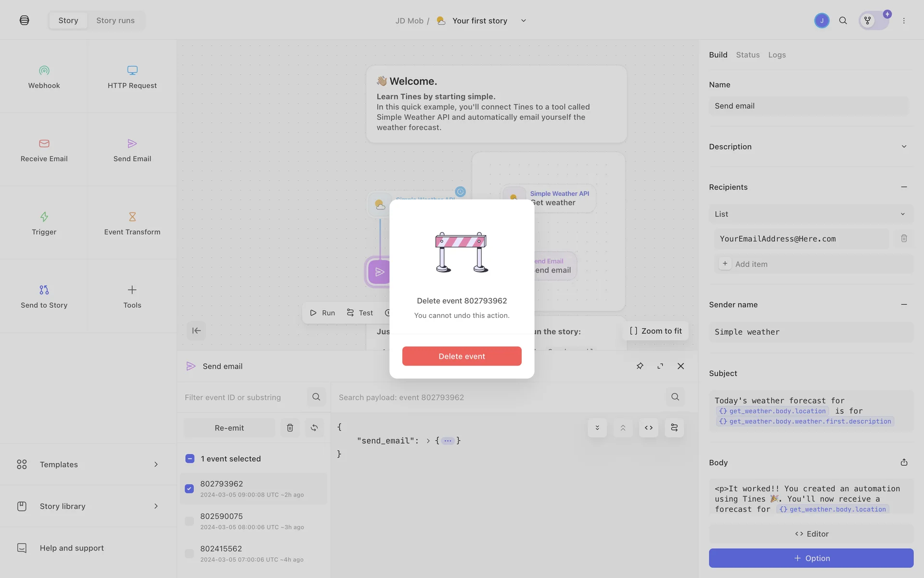Check event 802590075 checkbox

click(189, 521)
